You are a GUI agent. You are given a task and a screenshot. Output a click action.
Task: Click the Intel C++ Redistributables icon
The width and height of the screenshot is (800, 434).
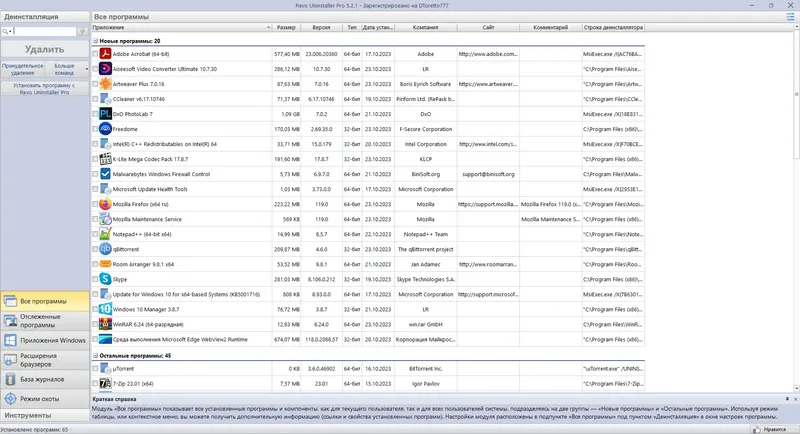(x=105, y=144)
